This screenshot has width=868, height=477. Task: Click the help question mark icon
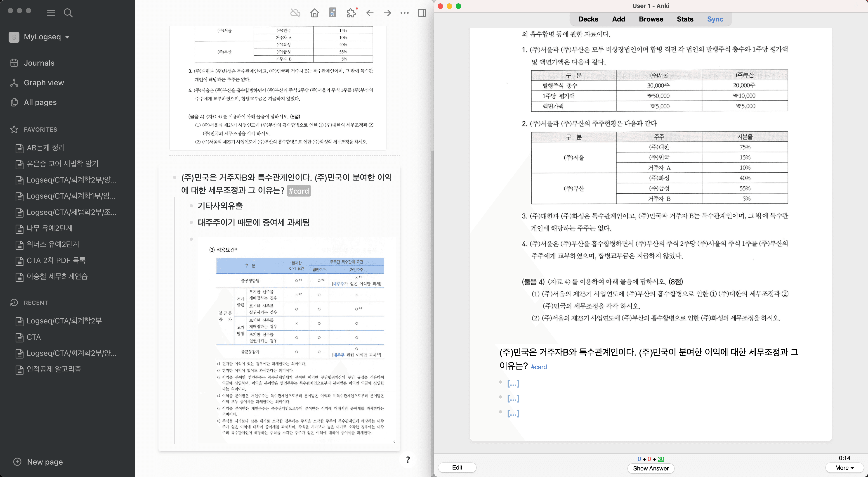407,460
